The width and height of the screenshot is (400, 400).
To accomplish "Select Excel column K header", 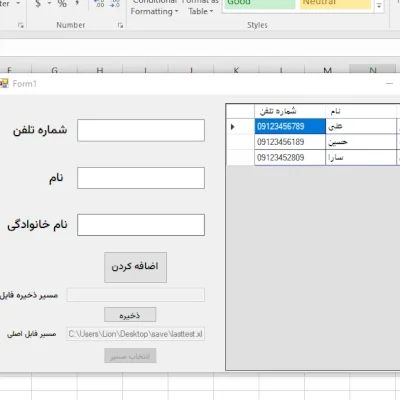I will click(236, 70).
